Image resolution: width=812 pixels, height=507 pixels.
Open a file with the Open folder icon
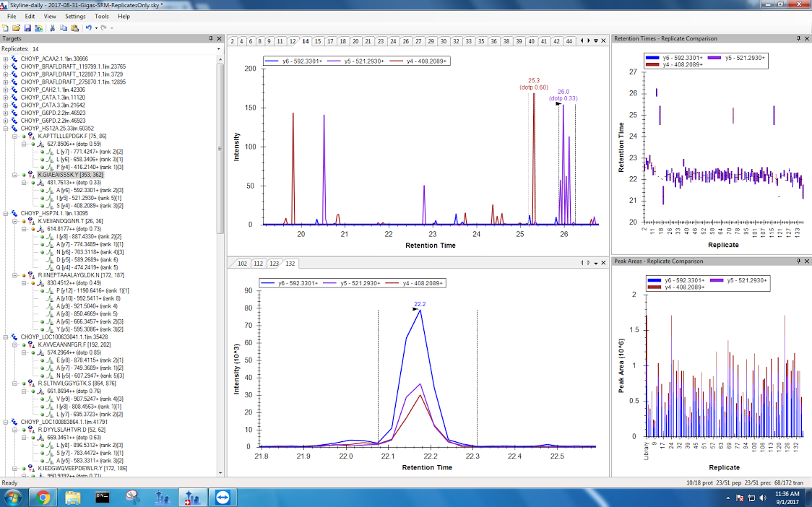pyautogui.click(x=17, y=27)
